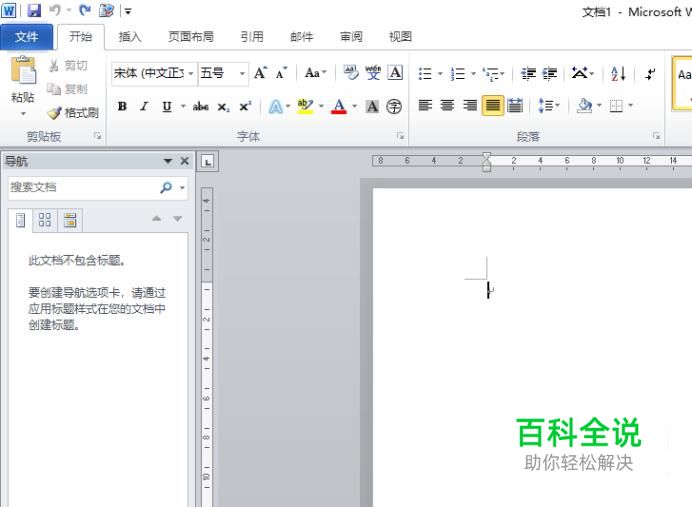Screen dimensions: 692x507
Task: Expand the bullet list dropdown arrow
Action: click(x=440, y=74)
